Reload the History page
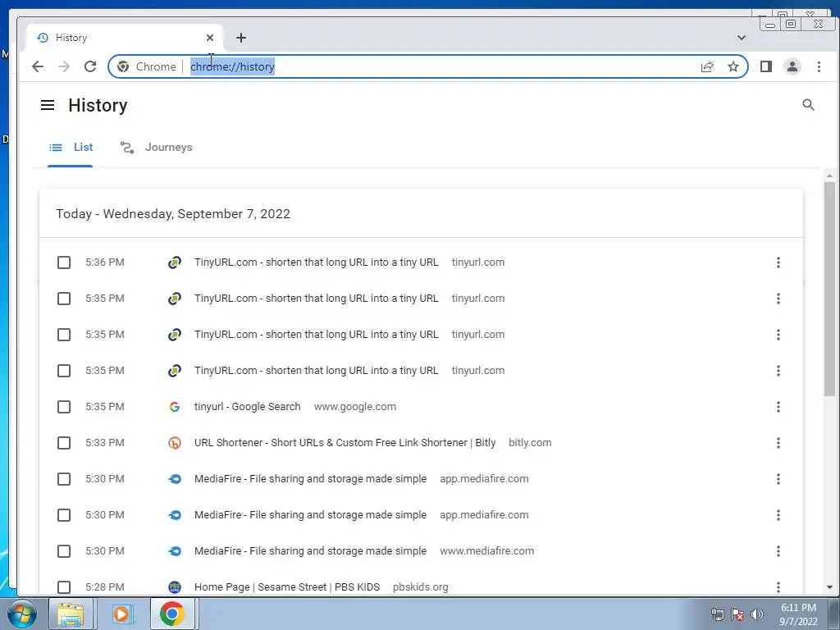 pos(90,66)
